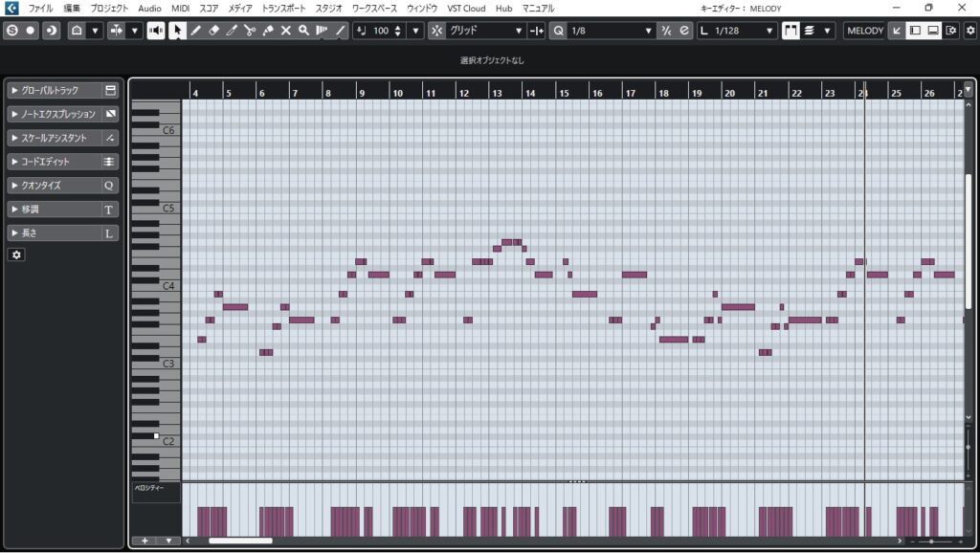The height and width of the screenshot is (553, 980).
Task: Click the MELODY part name button
Action: pyautogui.click(x=865, y=31)
